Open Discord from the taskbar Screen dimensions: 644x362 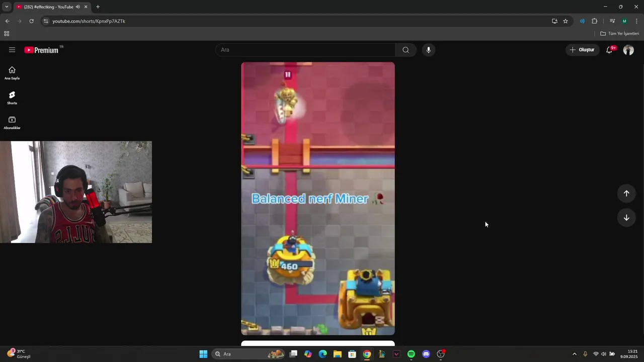click(x=426, y=354)
